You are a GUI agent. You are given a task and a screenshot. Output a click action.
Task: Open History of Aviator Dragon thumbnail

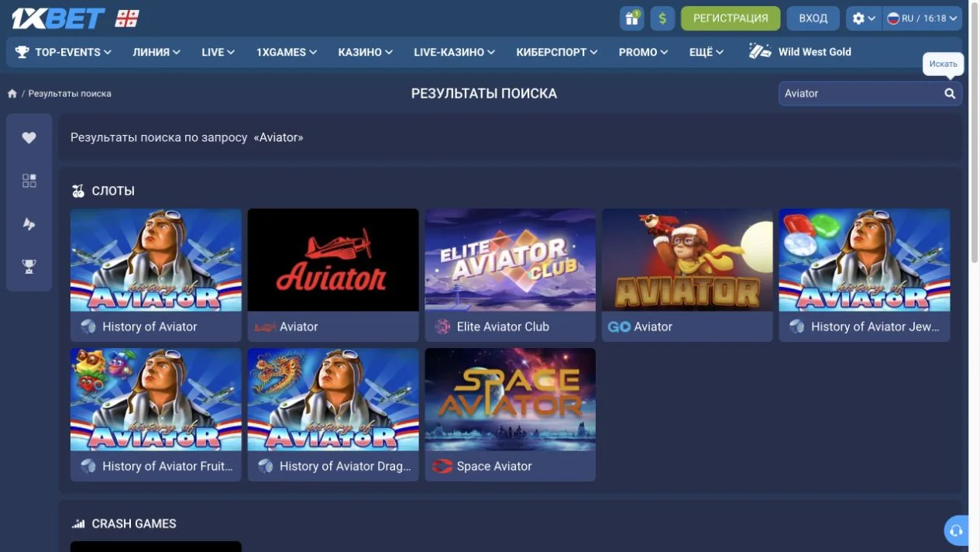[333, 399]
